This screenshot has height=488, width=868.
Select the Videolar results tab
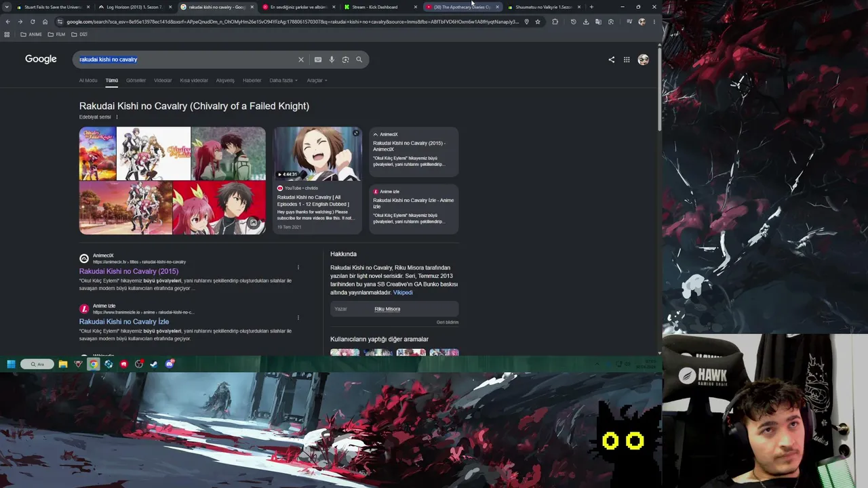[x=163, y=81]
